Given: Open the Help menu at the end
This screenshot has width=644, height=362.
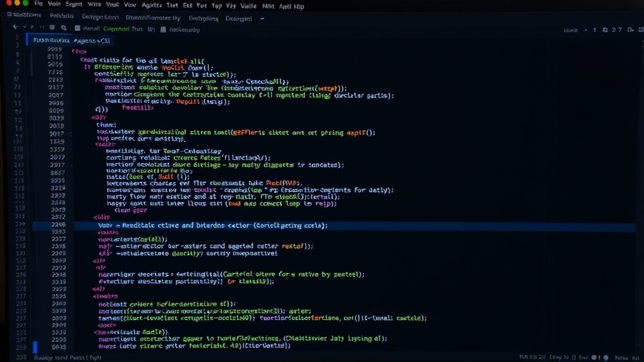Looking at the screenshot, I should [x=298, y=6].
